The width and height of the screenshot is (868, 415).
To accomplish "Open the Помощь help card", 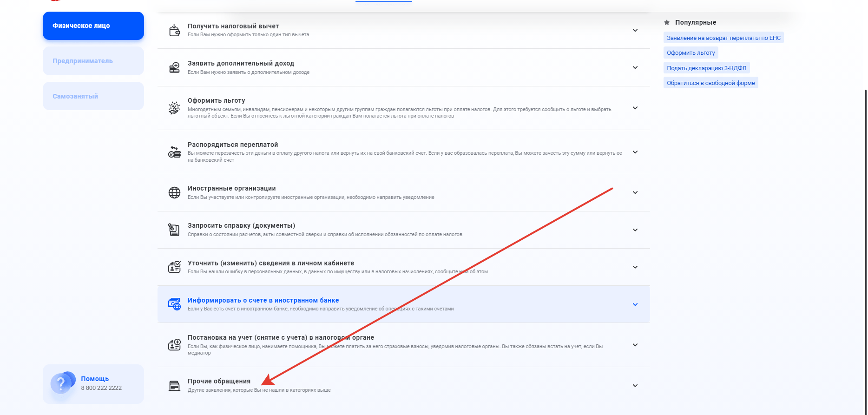I will click(93, 384).
